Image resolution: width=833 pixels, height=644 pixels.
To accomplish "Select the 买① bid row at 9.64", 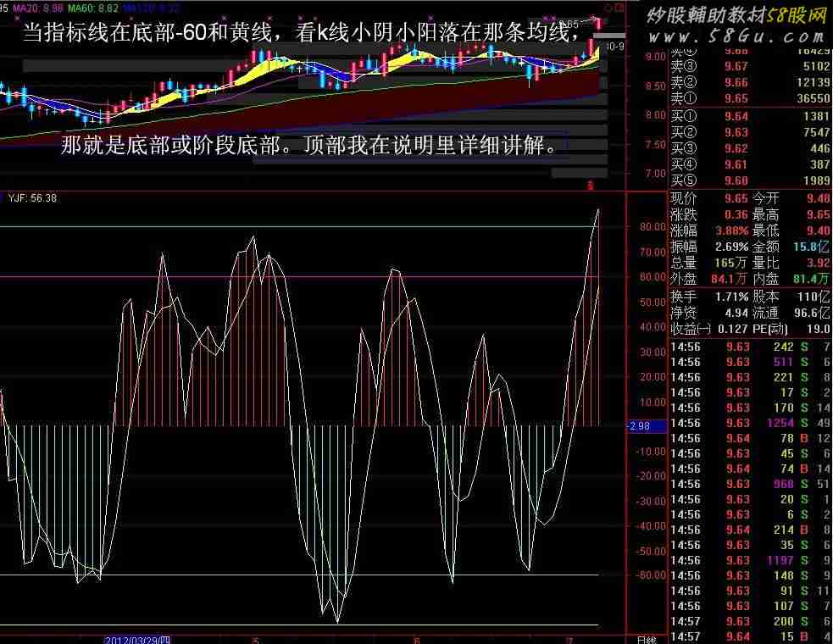I will (x=750, y=116).
